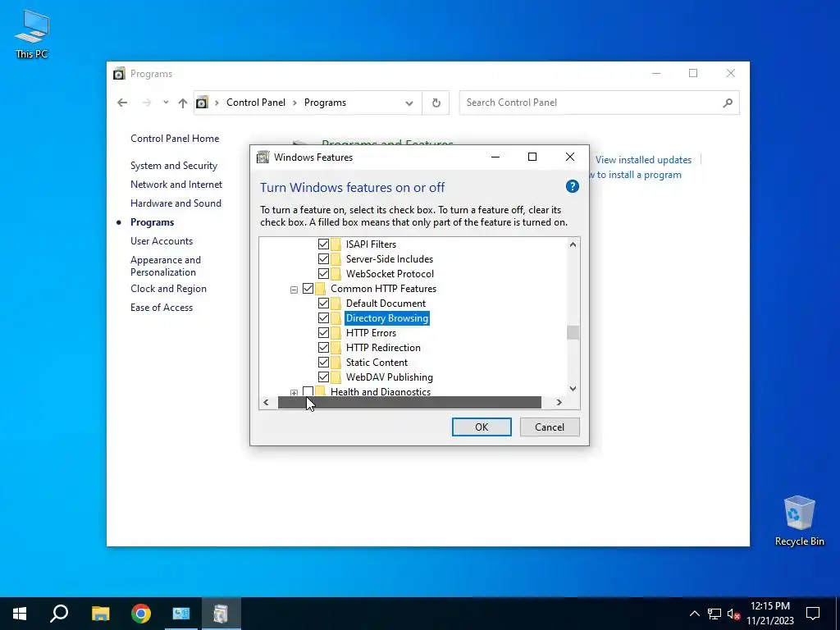Viewport: 840px width, 630px height.
Task: Open Clock and Region category
Action: (x=168, y=289)
